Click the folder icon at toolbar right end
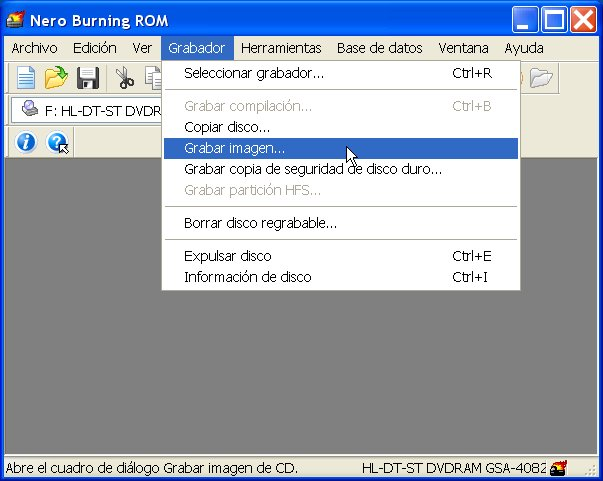The image size is (603, 481). click(541, 78)
